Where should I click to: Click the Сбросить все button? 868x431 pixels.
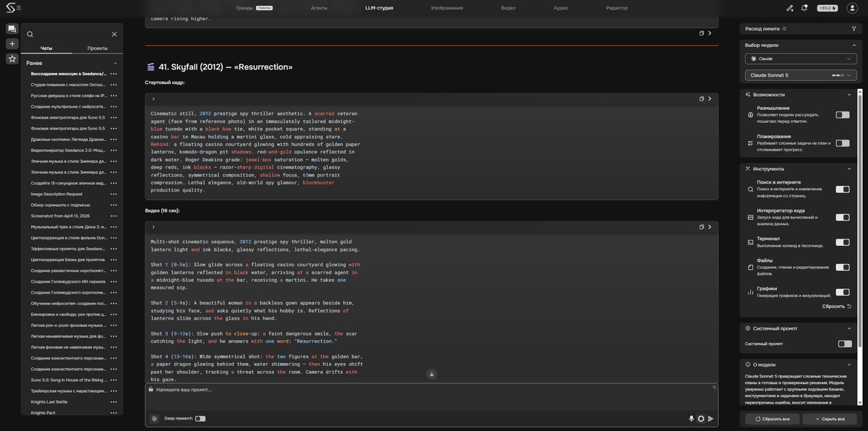pyautogui.click(x=773, y=419)
